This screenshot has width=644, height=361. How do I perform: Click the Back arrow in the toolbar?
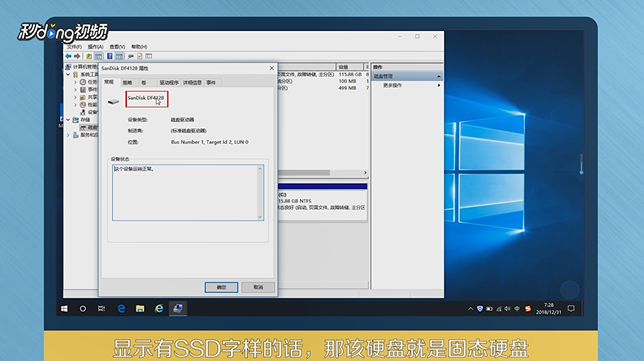68,56
